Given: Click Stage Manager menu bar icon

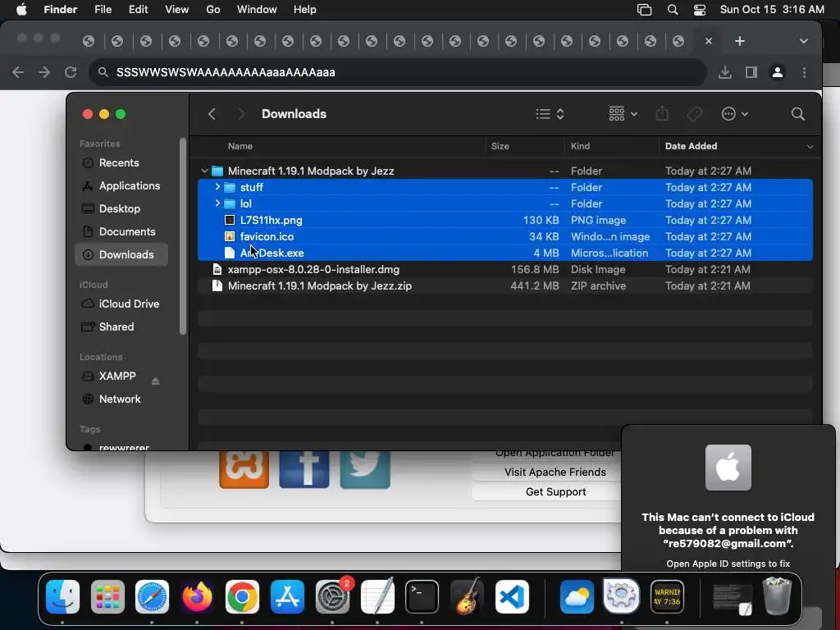Looking at the screenshot, I should coord(645,10).
